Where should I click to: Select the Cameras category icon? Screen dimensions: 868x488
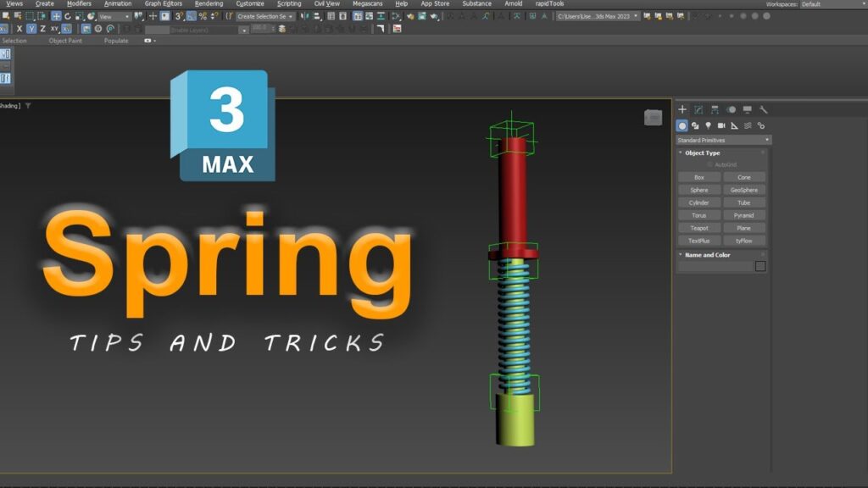pyautogui.click(x=722, y=125)
